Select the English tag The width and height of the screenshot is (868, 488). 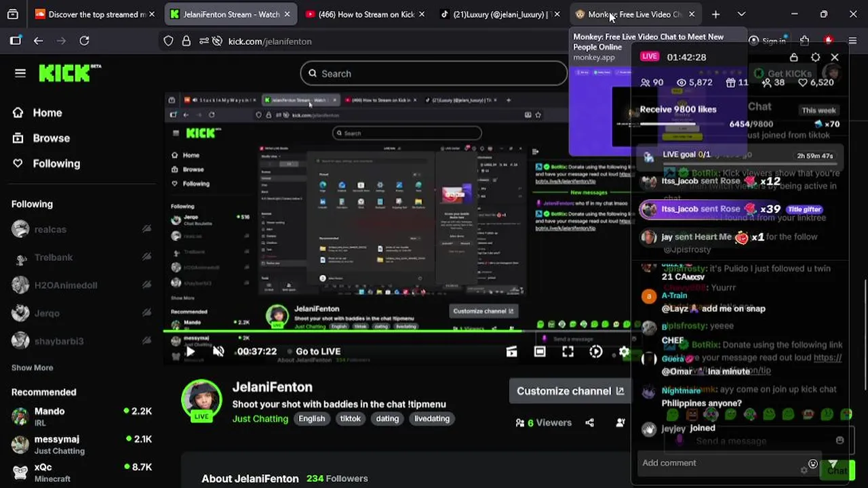point(312,418)
